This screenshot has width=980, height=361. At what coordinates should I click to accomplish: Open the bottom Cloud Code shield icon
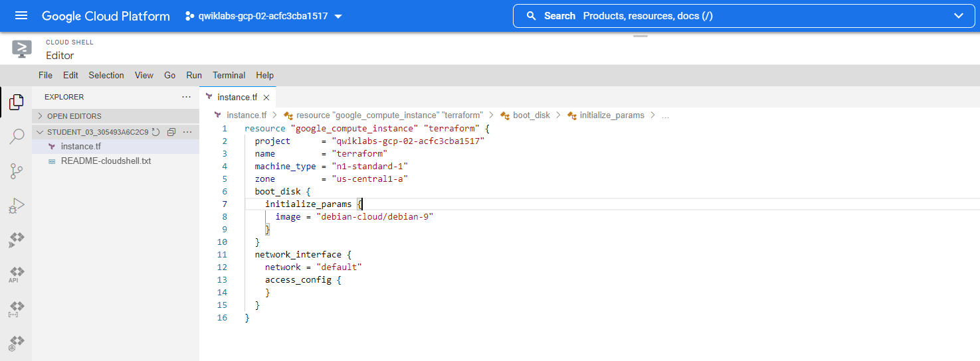coord(17,343)
